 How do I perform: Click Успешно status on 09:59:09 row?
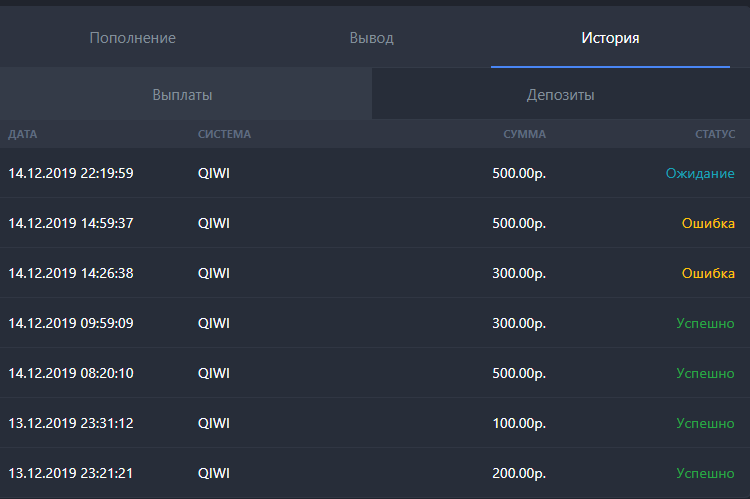(705, 323)
